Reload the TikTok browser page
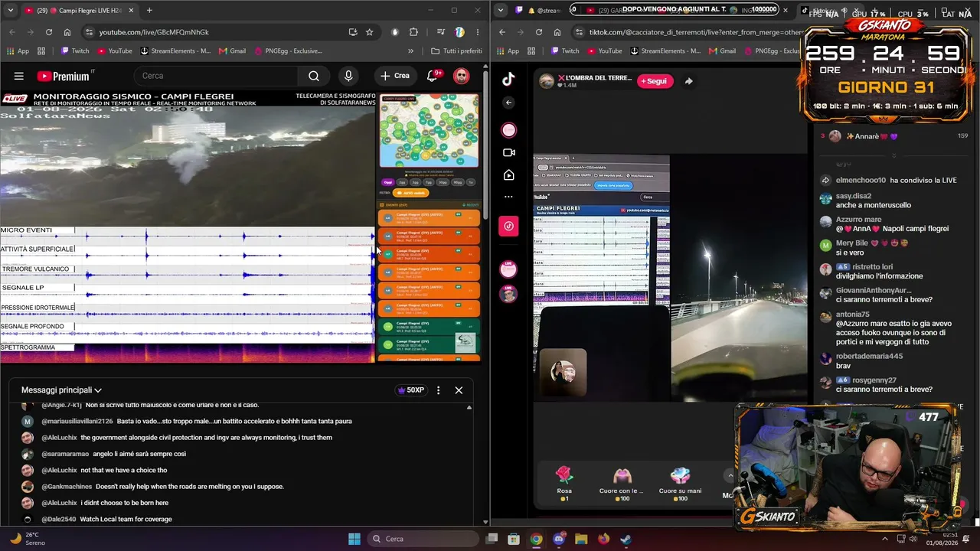 pos(539,32)
